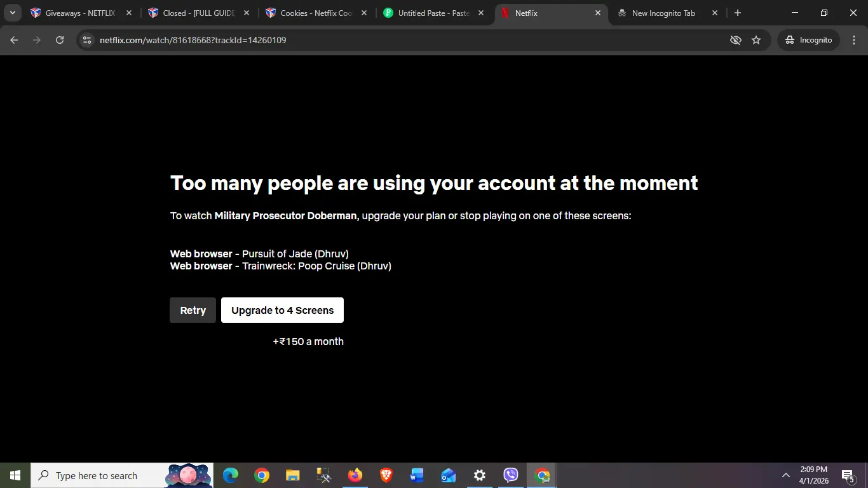Image resolution: width=868 pixels, height=488 pixels.
Task: Switch to the Untitled Paste tab
Action: point(434,13)
